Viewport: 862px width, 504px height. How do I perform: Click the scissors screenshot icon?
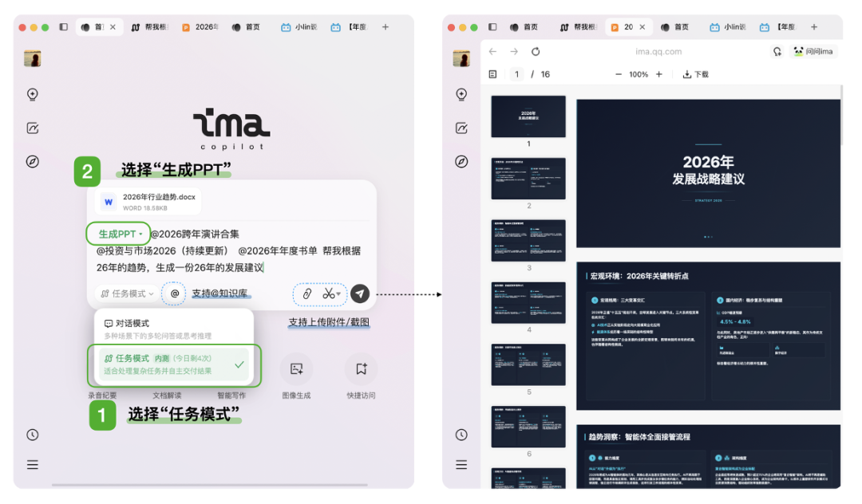(x=328, y=294)
